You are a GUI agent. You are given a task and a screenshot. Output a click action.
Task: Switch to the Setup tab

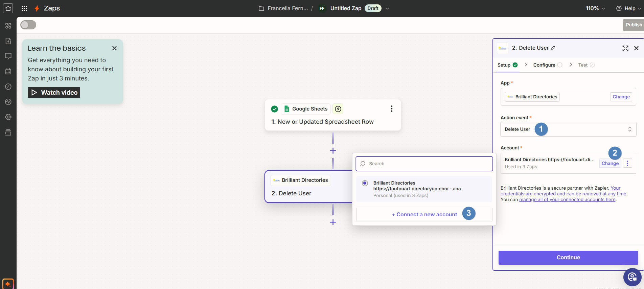(507, 65)
